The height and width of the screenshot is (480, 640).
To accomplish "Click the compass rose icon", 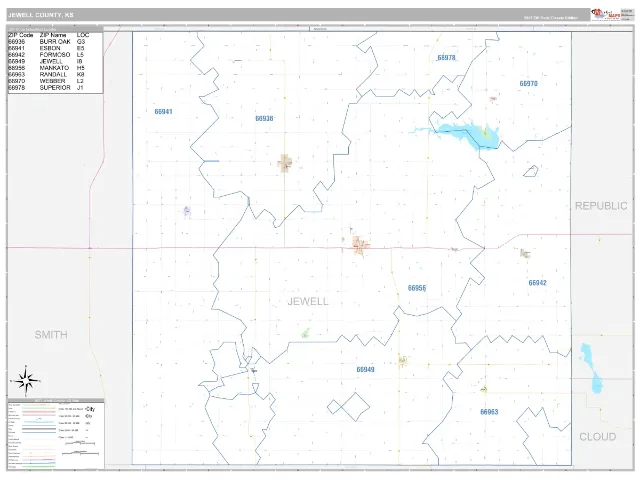I will [26, 381].
